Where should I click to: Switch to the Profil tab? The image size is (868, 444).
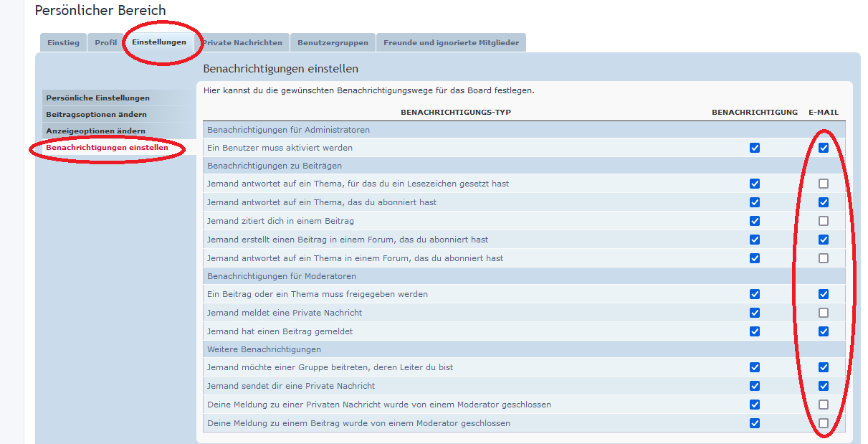point(105,42)
